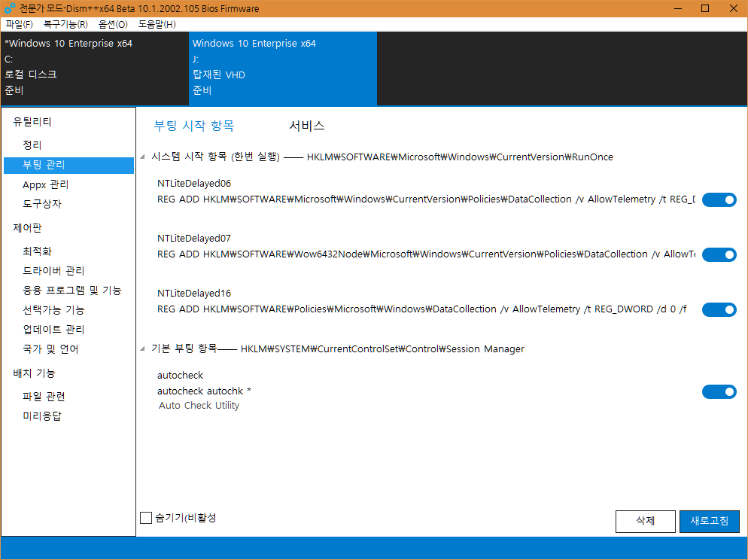Select the 'autocheck autochk *' command line

(204, 391)
